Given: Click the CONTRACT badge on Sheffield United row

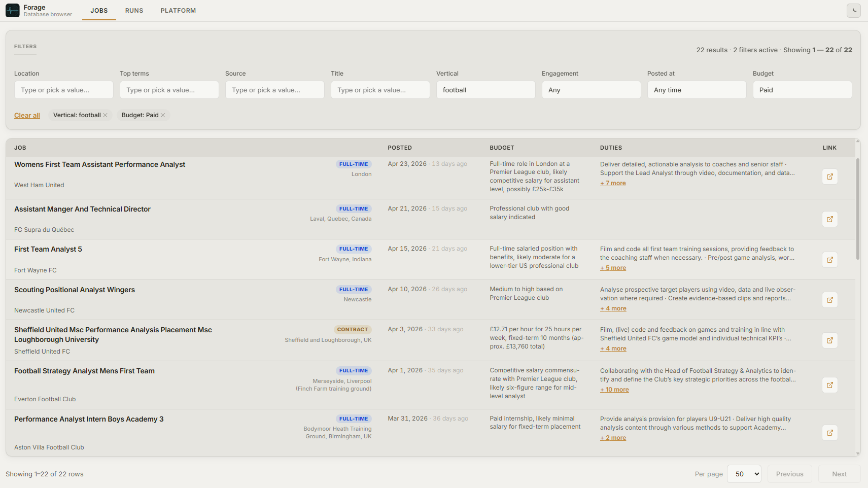Looking at the screenshot, I should (x=353, y=330).
